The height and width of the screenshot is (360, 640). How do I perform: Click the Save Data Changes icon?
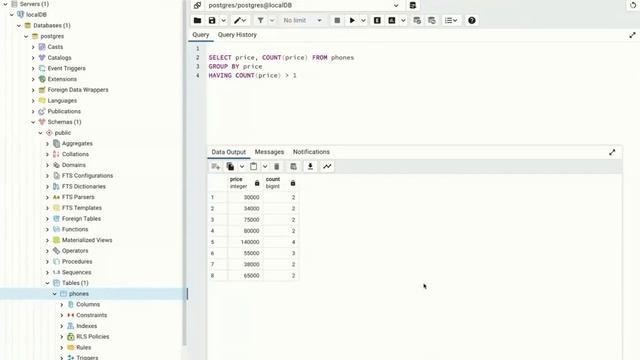293,167
